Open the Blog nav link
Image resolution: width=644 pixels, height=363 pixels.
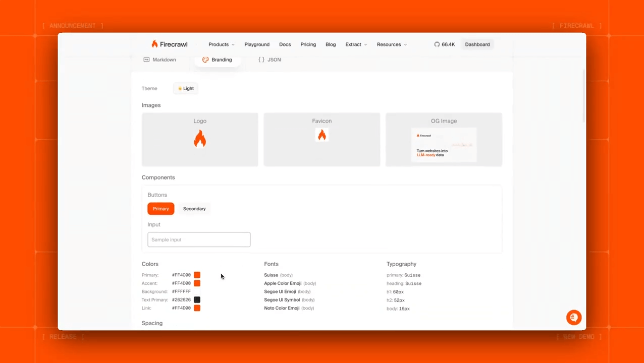click(331, 44)
